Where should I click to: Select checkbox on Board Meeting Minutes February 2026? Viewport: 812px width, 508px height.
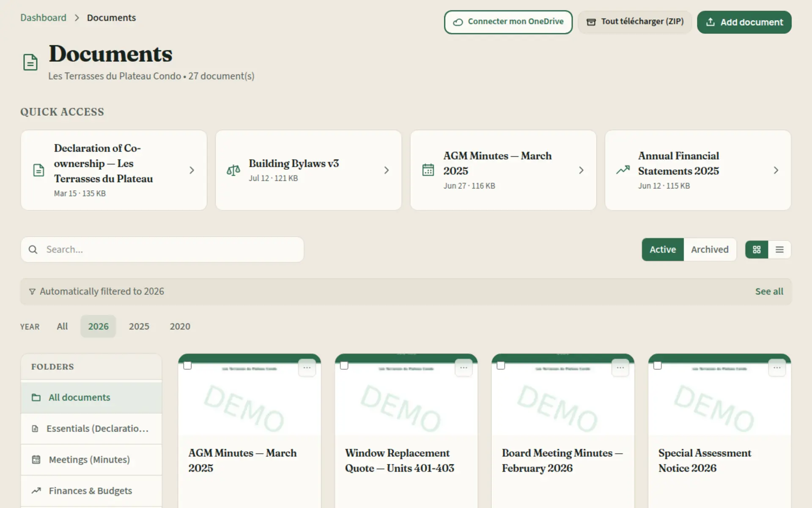[501, 365]
